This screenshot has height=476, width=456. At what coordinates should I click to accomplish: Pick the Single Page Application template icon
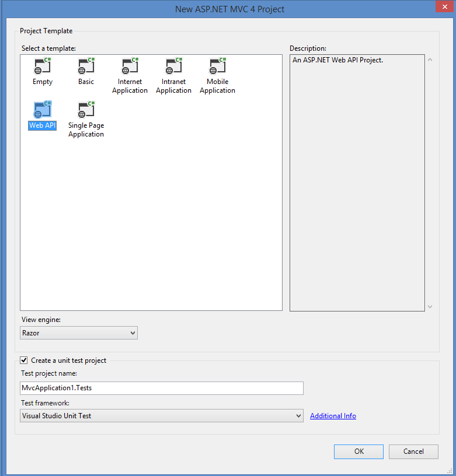86,110
